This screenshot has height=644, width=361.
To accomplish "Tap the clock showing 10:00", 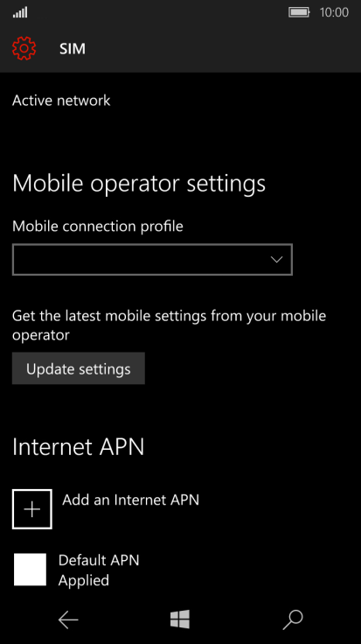I will tap(334, 12).
